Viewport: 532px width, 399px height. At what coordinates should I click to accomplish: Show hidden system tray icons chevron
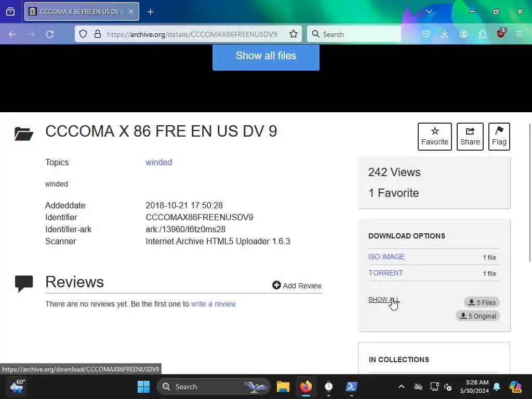click(x=402, y=387)
